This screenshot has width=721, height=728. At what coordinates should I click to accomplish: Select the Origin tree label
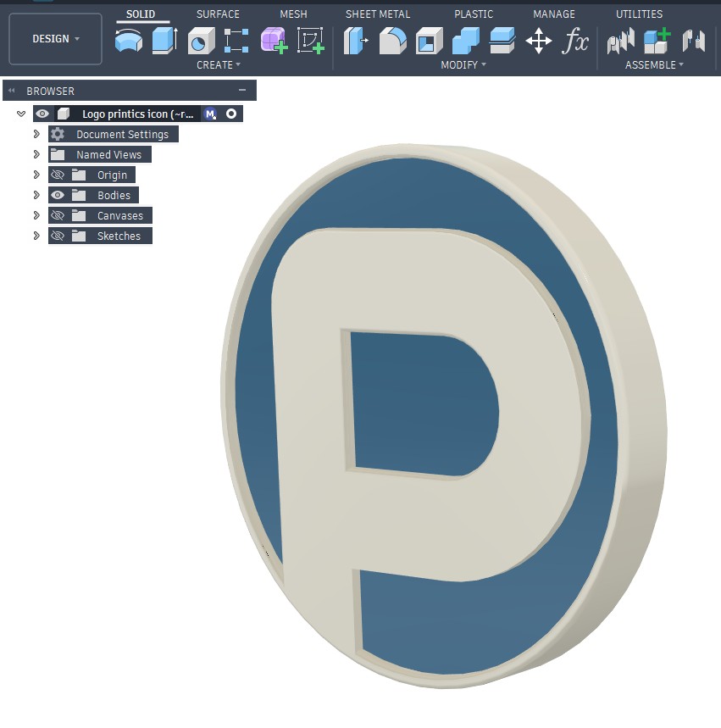[112, 175]
